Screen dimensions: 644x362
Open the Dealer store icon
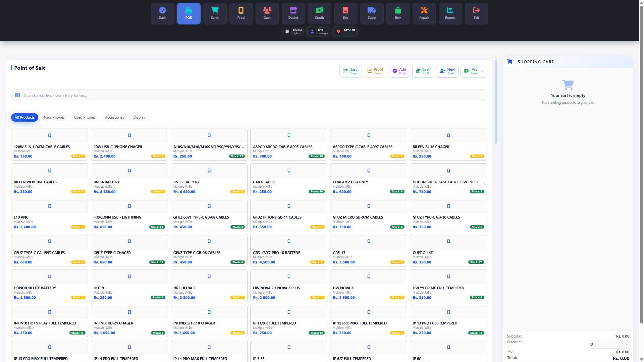(293, 13)
